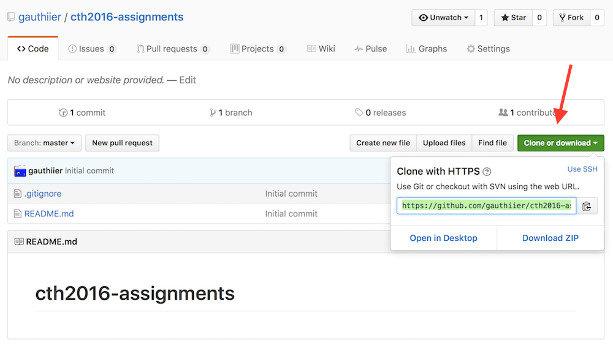The image size is (613, 364).
Task: Fork the repository
Action: click(x=571, y=18)
